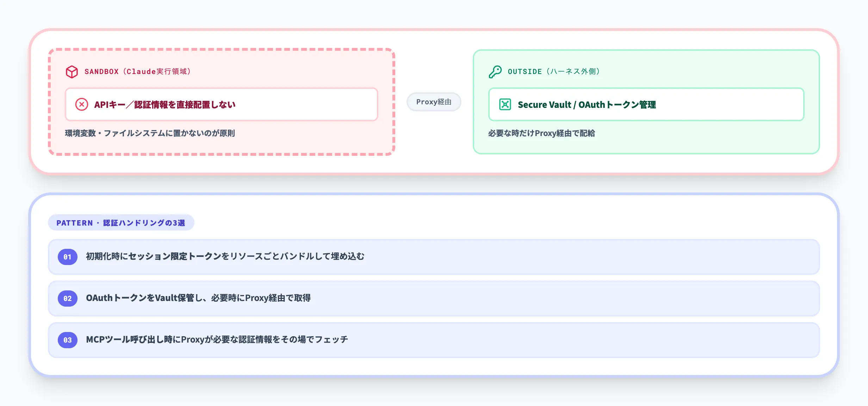Expand the PATTERN・認証ハンドリングの3選 section

tap(120, 222)
